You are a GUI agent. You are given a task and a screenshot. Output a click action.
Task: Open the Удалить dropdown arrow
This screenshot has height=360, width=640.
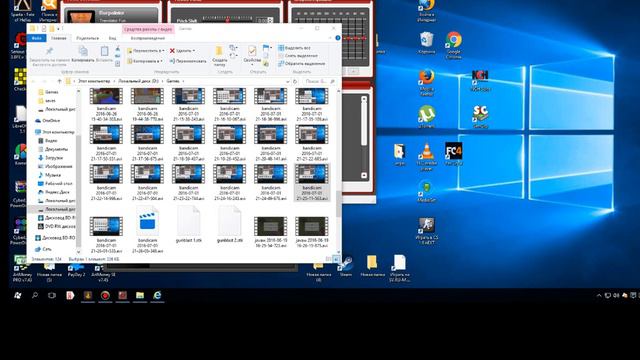(193, 51)
